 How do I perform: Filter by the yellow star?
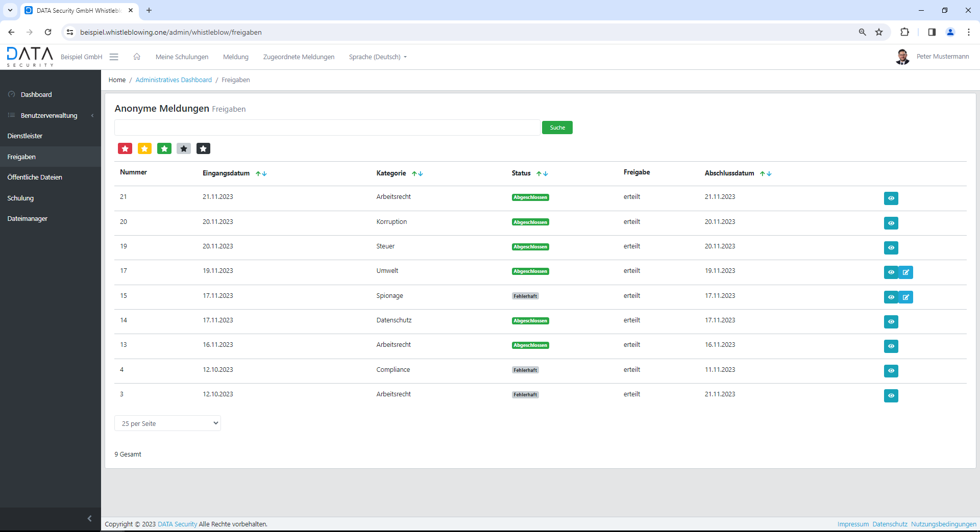pos(144,148)
